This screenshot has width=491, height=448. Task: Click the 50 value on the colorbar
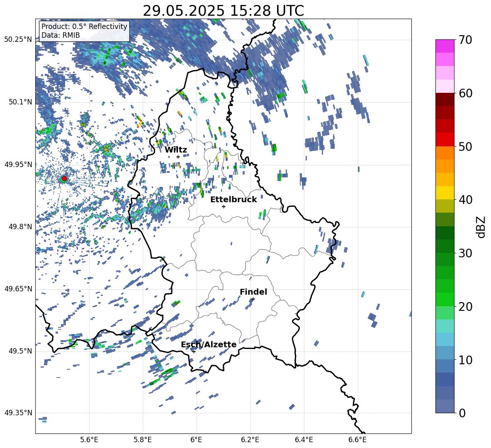click(466, 146)
